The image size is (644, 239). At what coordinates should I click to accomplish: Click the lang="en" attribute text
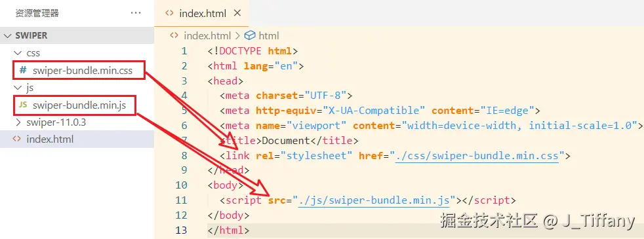(271, 66)
